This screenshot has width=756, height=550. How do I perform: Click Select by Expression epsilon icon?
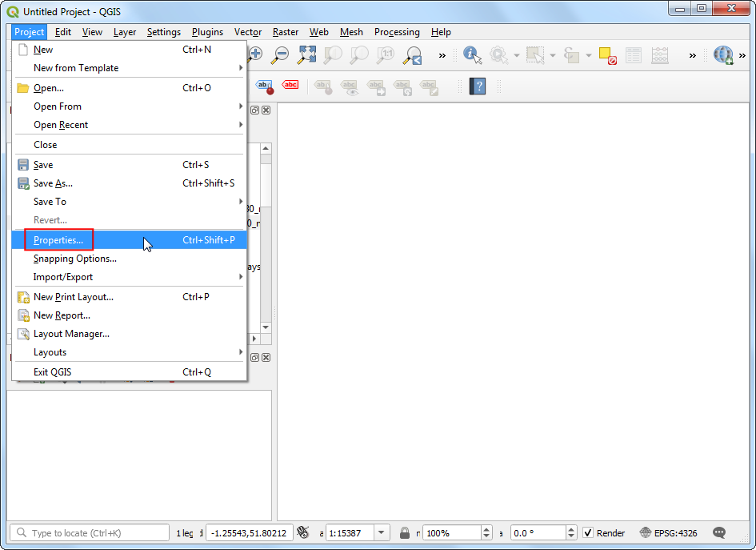(571, 55)
